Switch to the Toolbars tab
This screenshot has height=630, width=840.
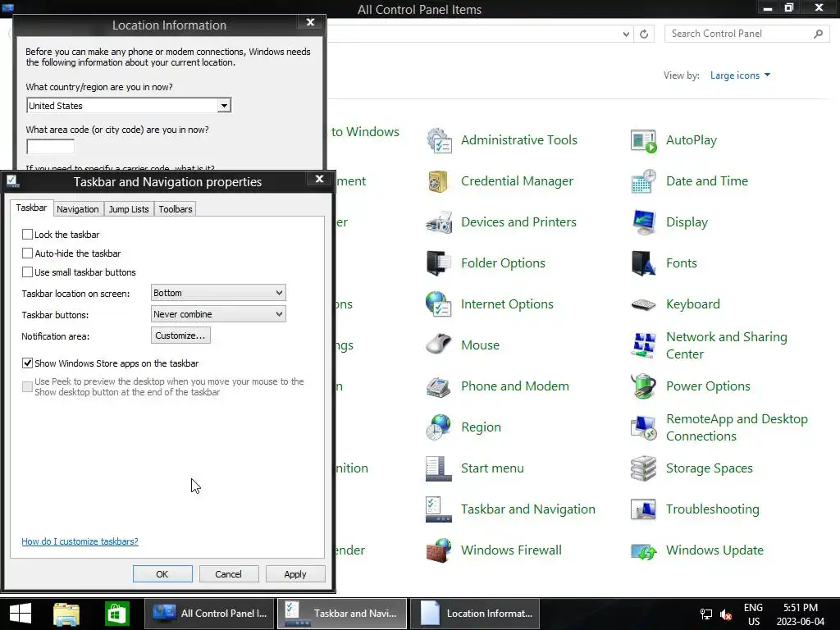[176, 209]
